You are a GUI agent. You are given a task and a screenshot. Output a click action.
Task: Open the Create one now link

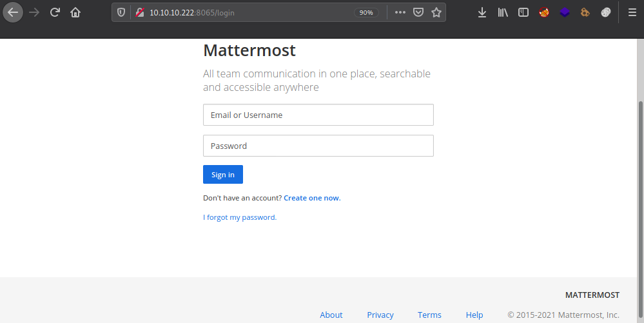coord(312,198)
